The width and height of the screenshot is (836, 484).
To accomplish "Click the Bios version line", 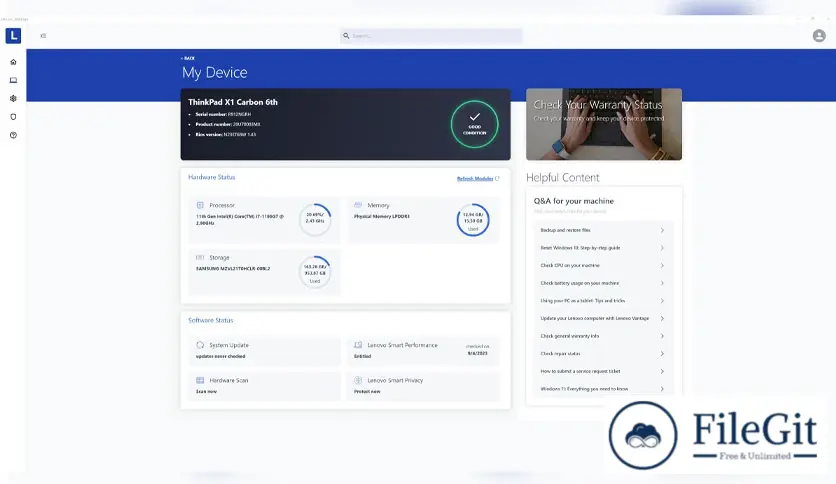I will (226, 134).
